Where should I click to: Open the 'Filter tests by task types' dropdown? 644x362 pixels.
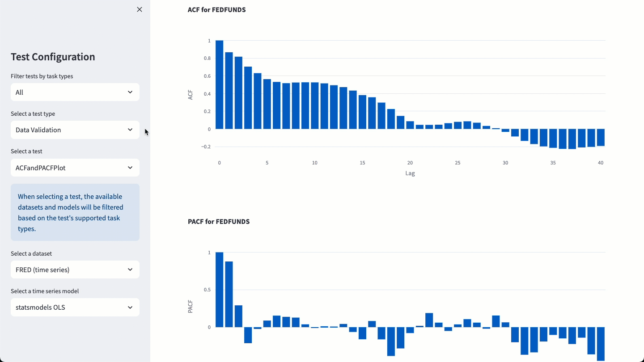click(75, 92)
